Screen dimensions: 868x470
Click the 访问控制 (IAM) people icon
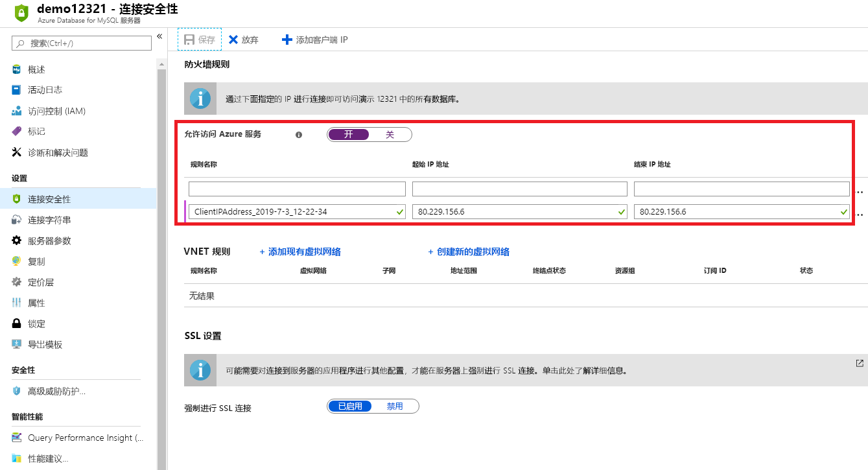[16, 111]
